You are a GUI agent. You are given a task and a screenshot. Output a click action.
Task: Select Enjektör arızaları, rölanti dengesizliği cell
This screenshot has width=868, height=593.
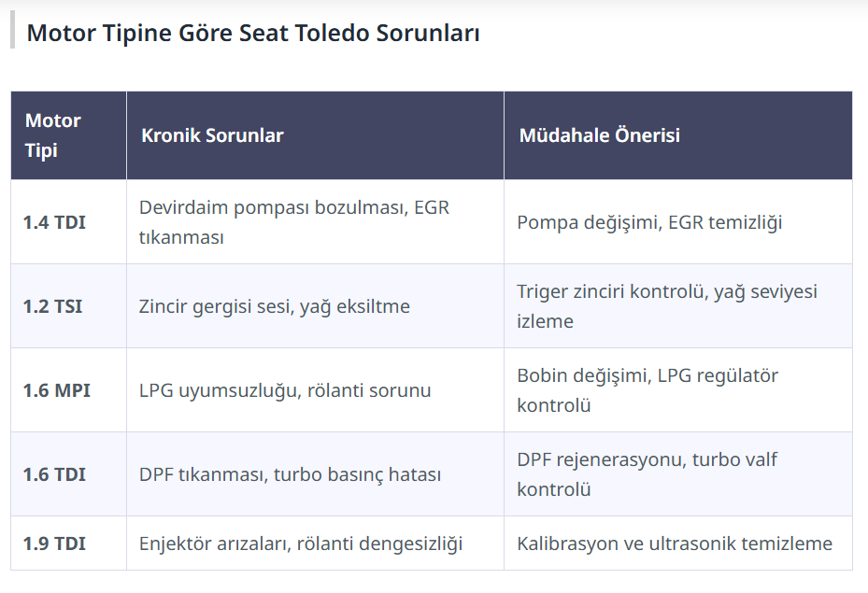301,543
